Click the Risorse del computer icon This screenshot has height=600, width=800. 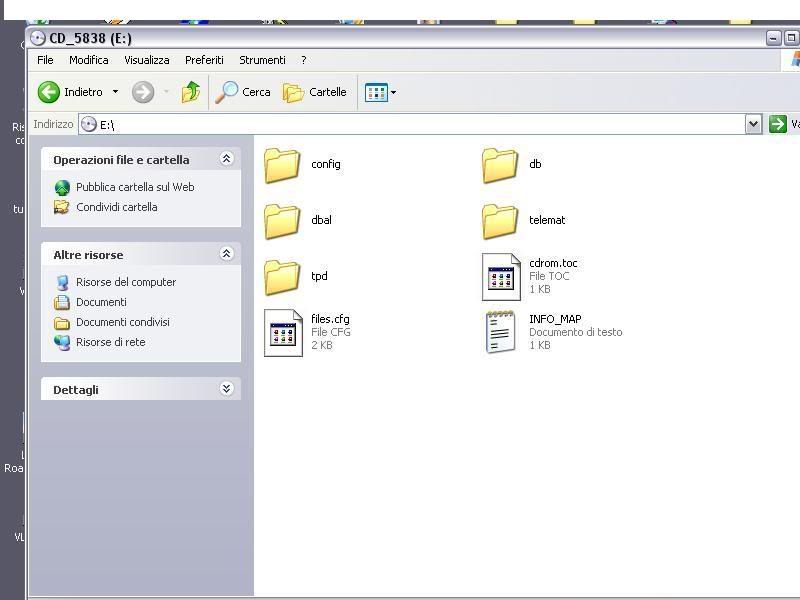62,283
